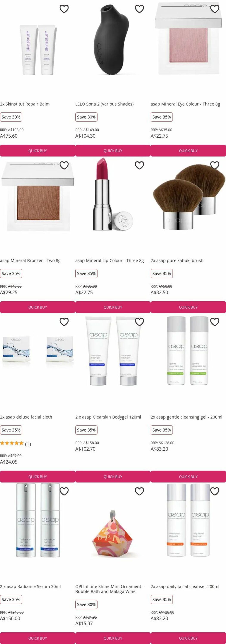Image resolution: width=226 pixels, height=644 pixels.
Task: Add asap deluxe facial cloth to wishlist
Action: coord(64,322)
